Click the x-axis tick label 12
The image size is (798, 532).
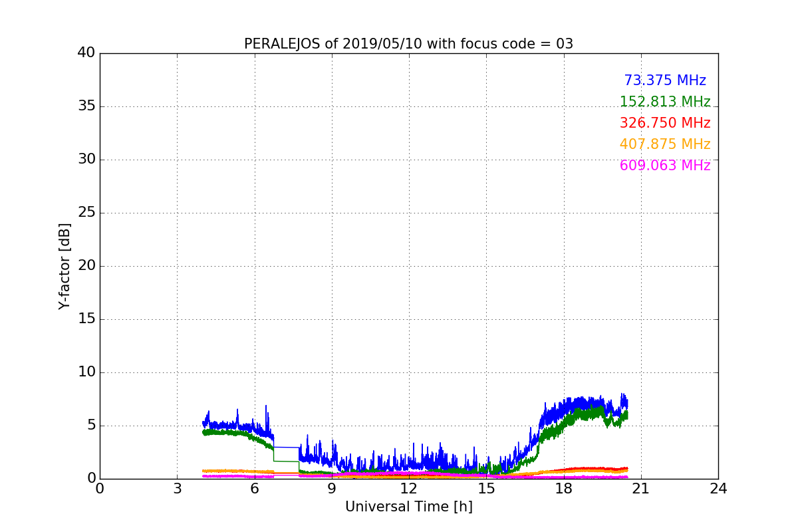[409, 489]
